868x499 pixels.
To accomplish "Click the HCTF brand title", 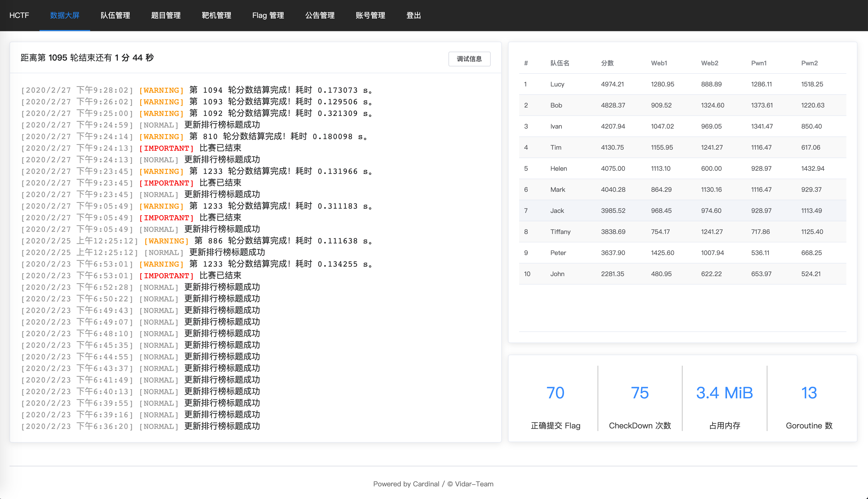I will (x=19, y=16).
